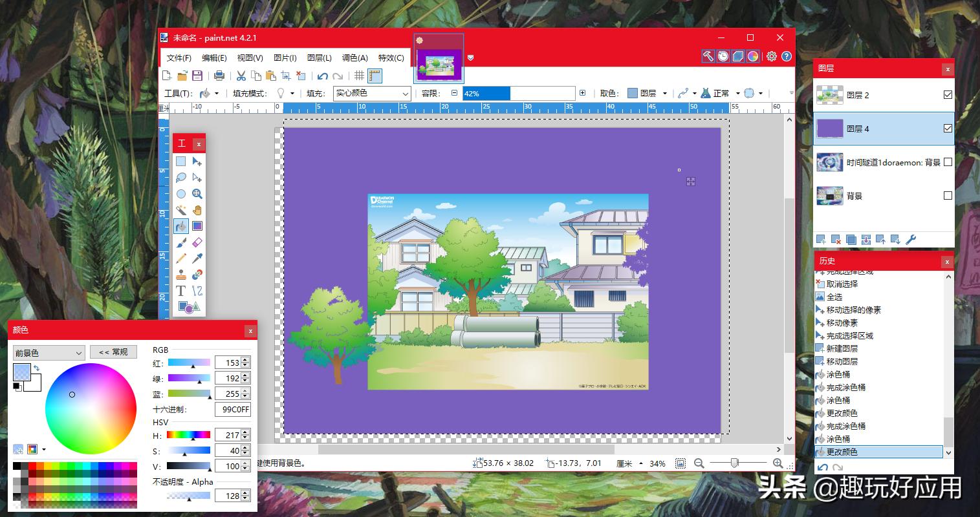This screenshot has width=980, height=517.
Task: Choose the Color Picker eyedropper tool
Action: 197,258
